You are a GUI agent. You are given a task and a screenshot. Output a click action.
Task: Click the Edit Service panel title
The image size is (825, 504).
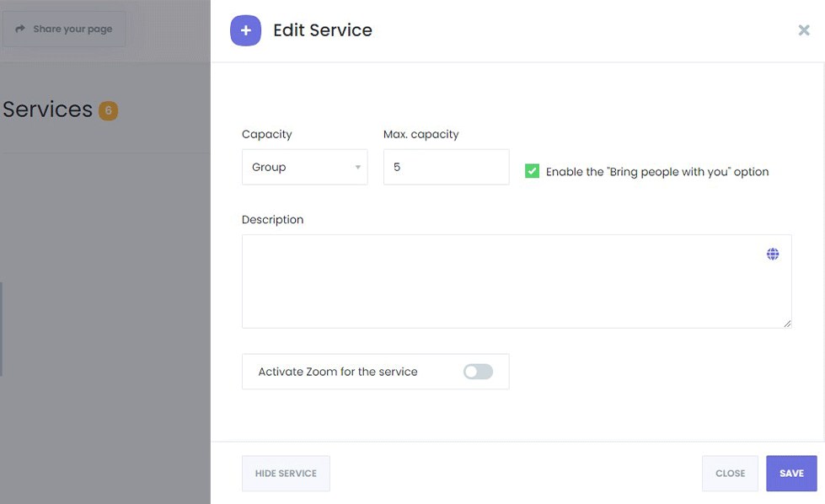323,30
